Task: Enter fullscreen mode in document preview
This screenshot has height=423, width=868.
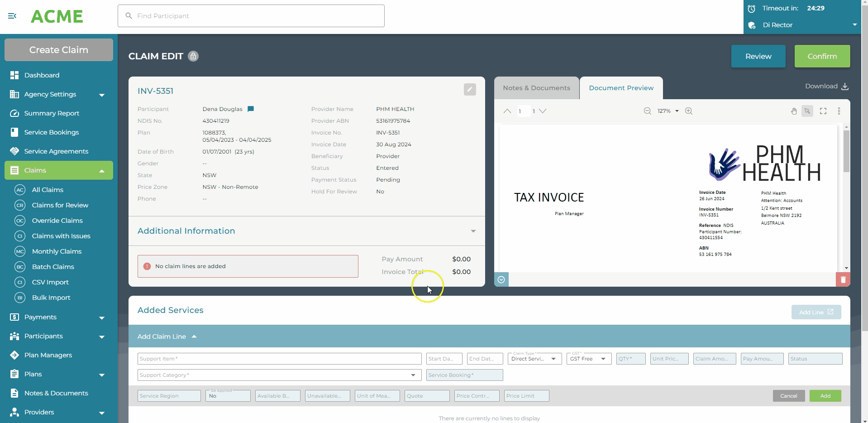Action: (x=823, y=111)
